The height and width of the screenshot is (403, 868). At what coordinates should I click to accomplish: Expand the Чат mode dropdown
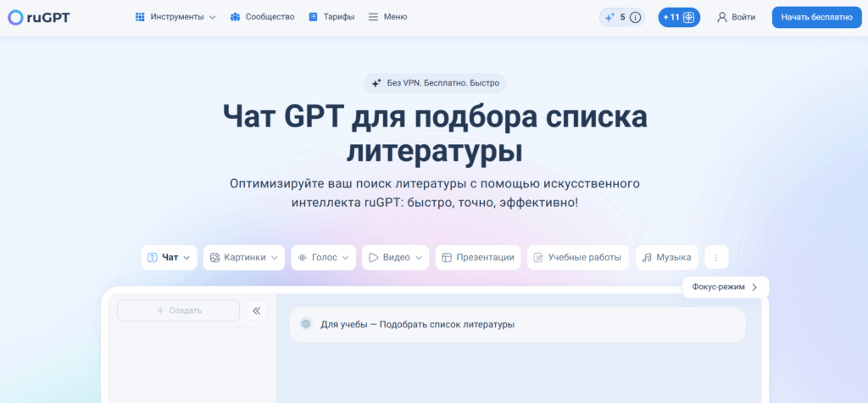coord(169,257)
